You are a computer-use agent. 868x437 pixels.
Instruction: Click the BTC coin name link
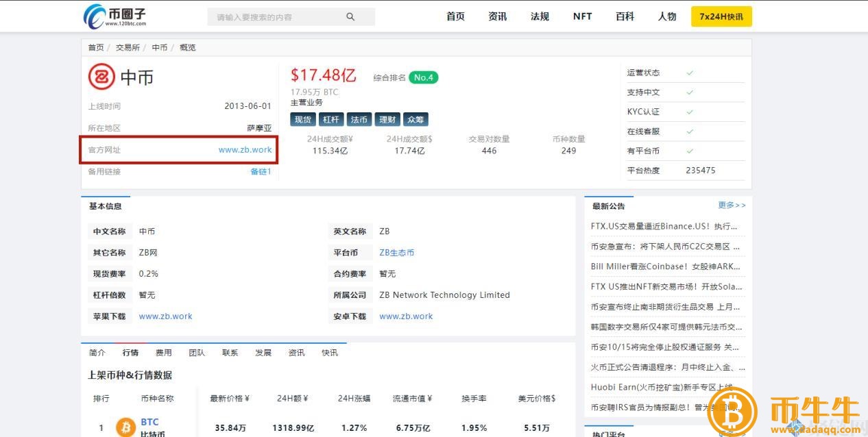click(x=149, y=422)
